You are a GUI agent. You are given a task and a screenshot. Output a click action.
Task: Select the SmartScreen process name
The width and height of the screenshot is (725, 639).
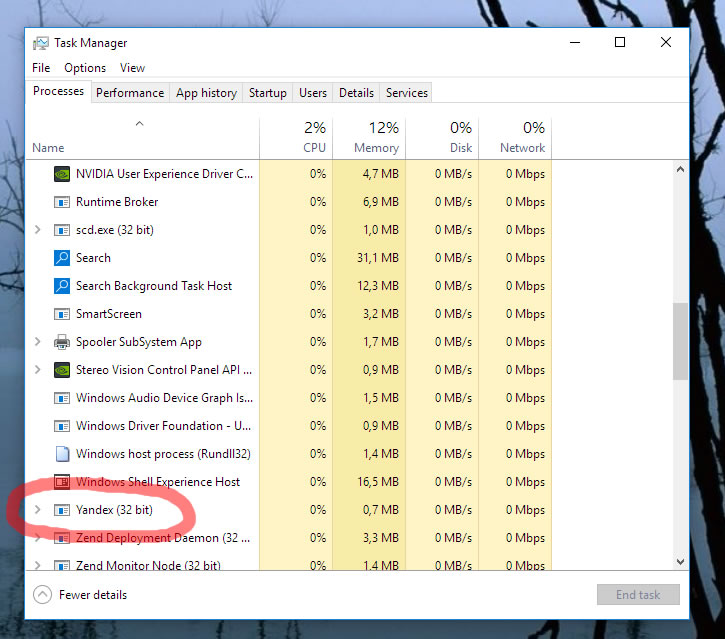[x=109, y=314]
